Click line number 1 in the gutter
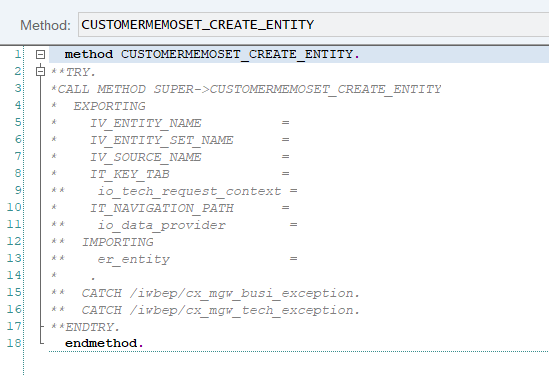This screenshot has width=549, height=376. pos(18,54)
